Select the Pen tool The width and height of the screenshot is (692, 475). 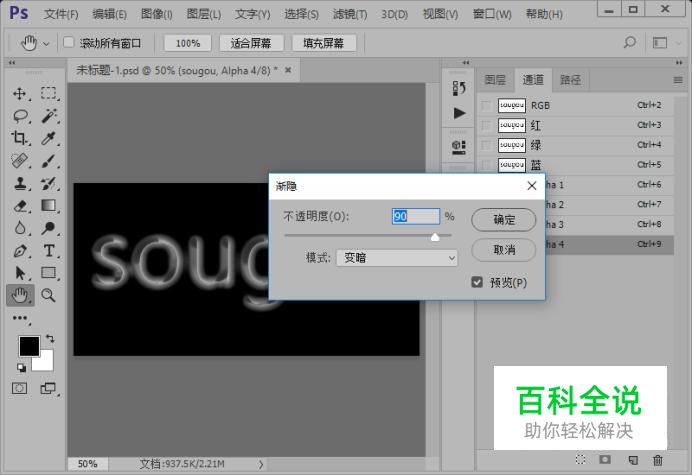(x=19, y=251)
